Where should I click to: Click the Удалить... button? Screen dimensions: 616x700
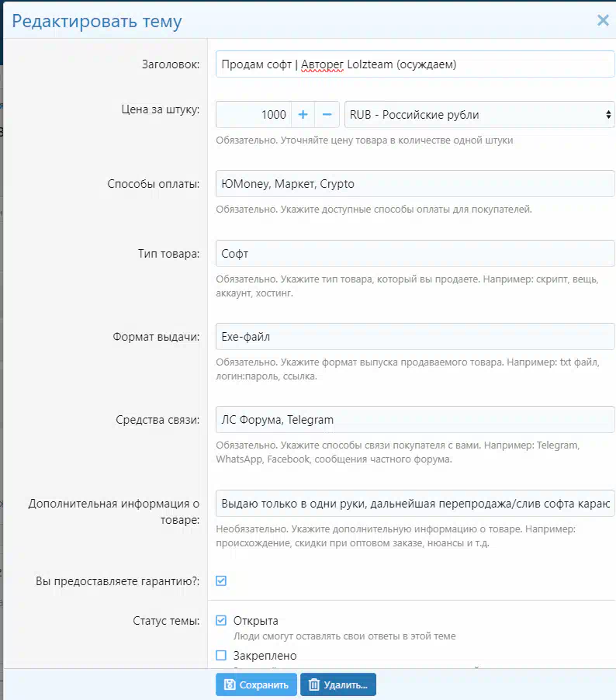[x=337, y=685]
